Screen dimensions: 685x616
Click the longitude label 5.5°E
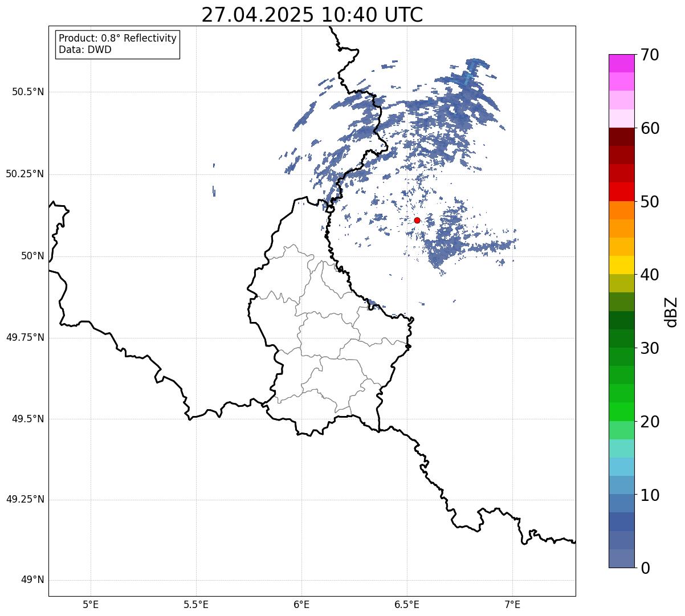coord(196,605)
